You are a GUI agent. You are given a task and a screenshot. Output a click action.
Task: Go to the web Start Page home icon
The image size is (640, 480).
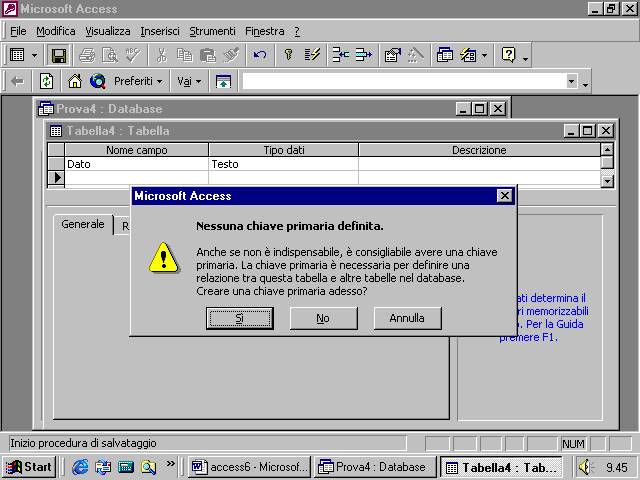pyautogui.click(x=75, y=81)
